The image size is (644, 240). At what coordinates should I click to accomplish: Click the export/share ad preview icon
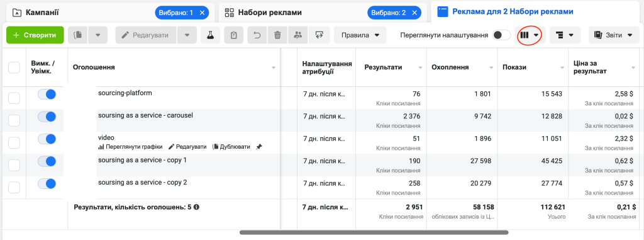[319, 35]
